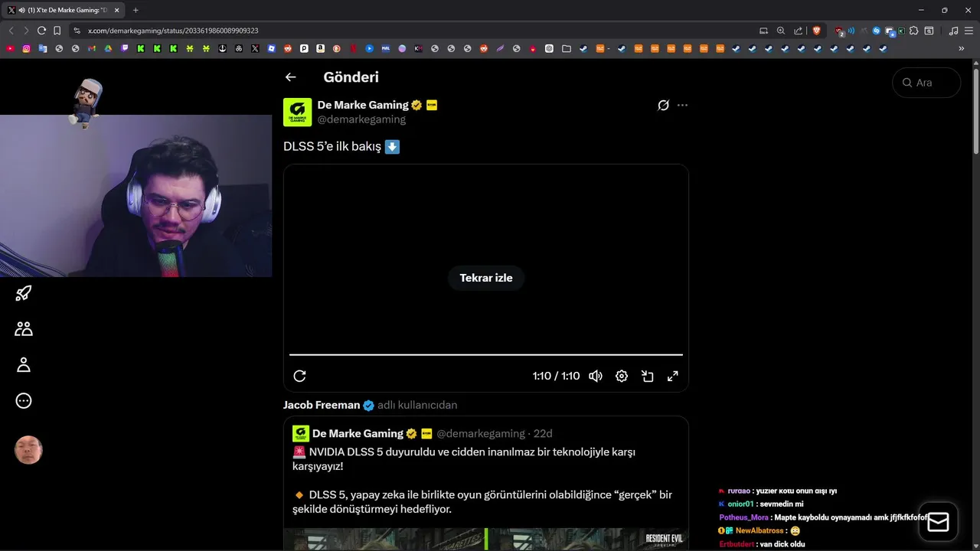Expand the bookmarks overflow chevron
Image resolution: width=980 pixels, height=551 pixels.
(x=962, y=48)
